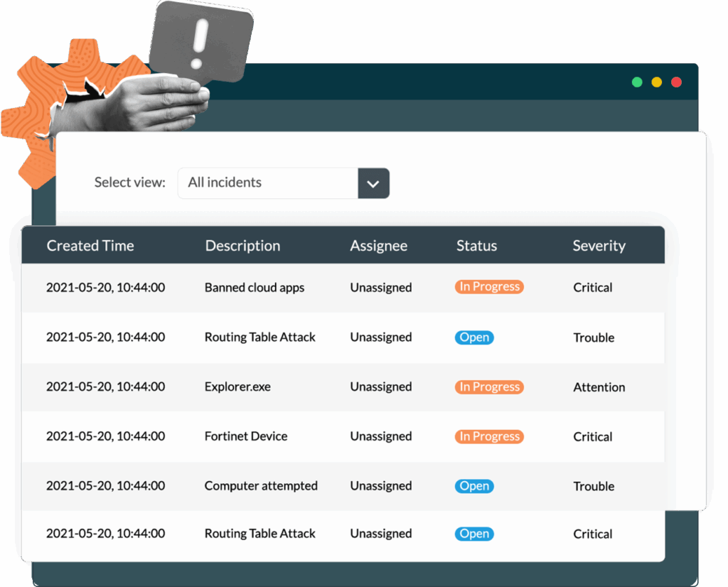
Task: Sort by Created Time column header
Action: pos(90,245)
